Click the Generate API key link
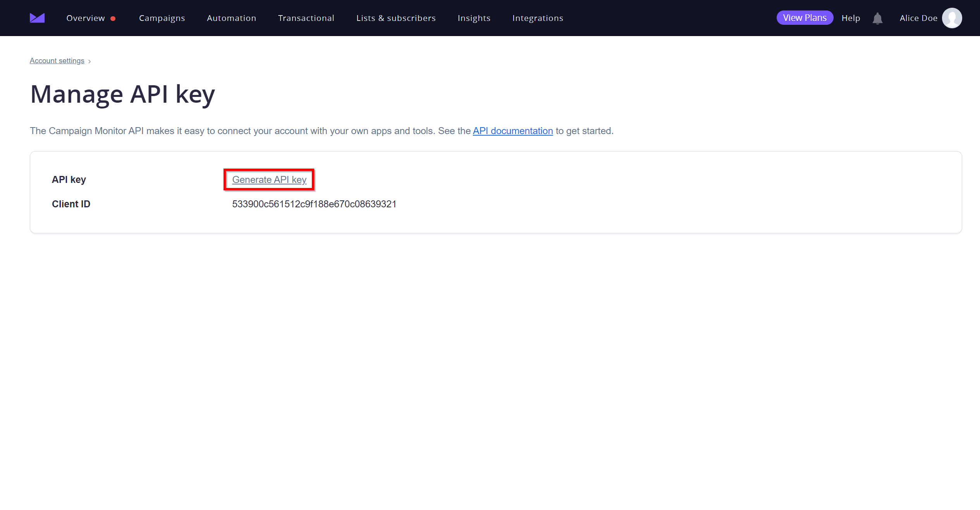This screenshot has width=980, height=510. click(x=269, y=180)
